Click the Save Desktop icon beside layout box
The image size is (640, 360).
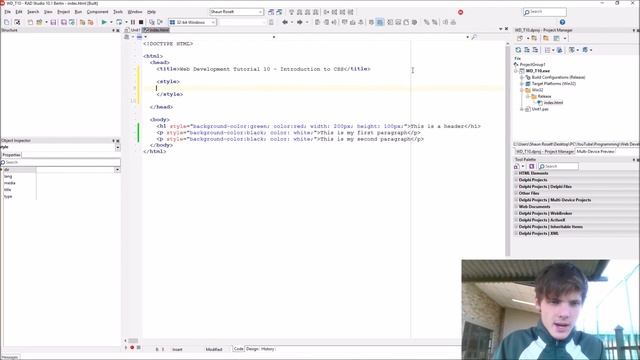[271, 12]
